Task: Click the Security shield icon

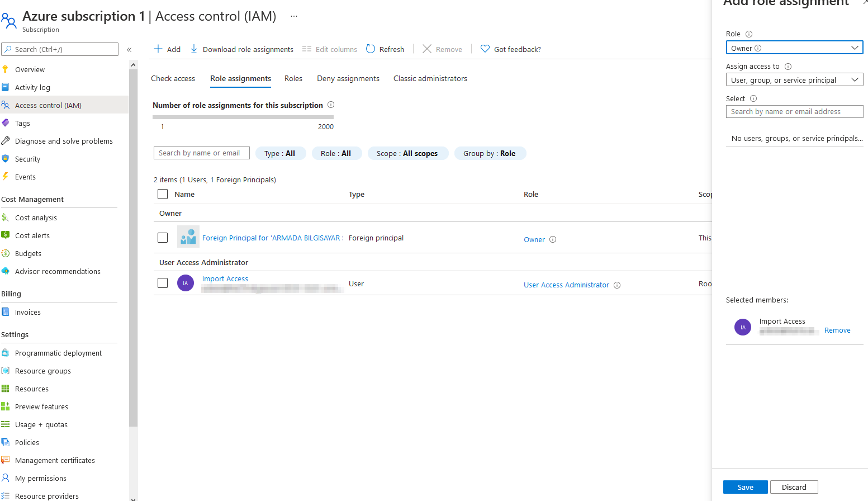Action: click(5, 159)
